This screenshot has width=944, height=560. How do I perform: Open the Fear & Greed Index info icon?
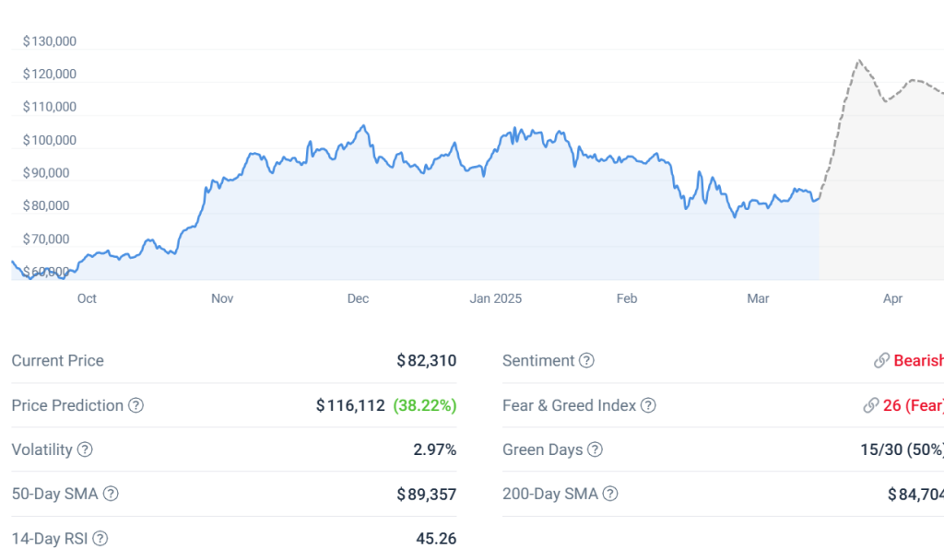(648, 405)
